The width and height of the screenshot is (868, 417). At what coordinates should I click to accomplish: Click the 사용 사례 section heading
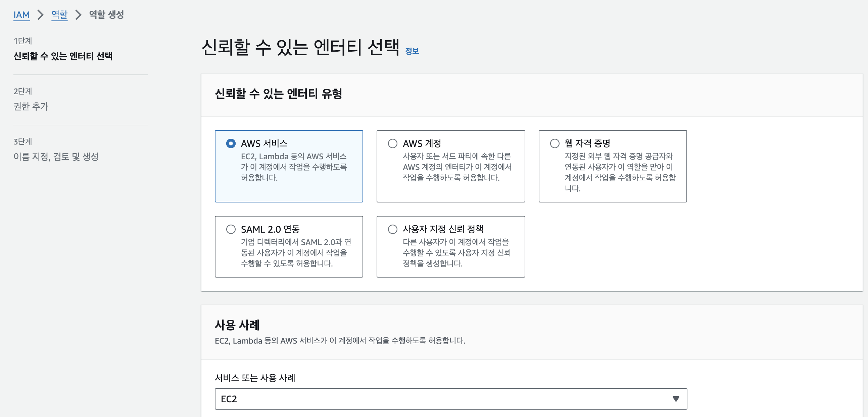[x=237, y=325]
